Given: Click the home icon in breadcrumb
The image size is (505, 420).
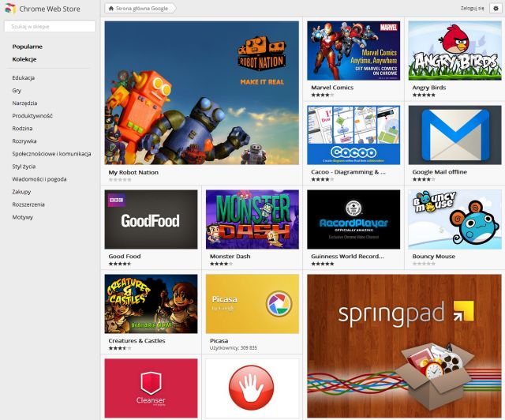Looking at the screenshot, I should pos(111,9).
